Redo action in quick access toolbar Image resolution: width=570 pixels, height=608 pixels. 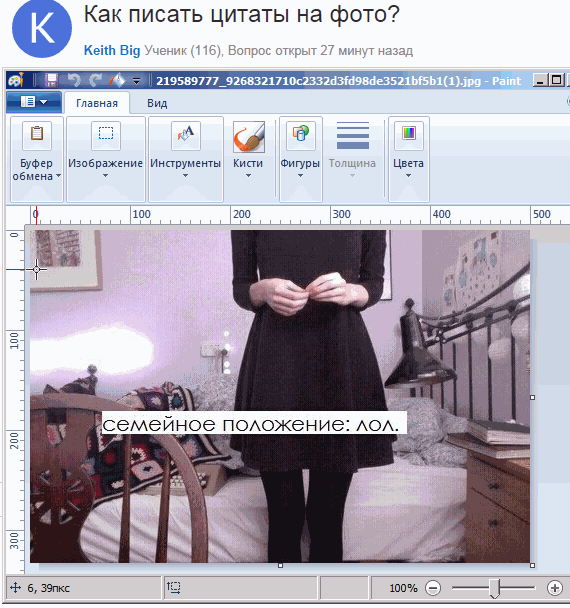tap(95, 80)
